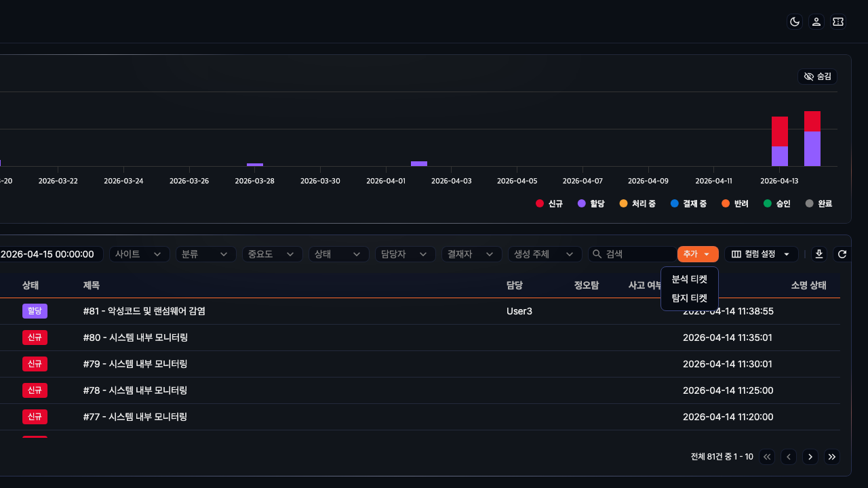Select 분석 티켓 from the add menu

pos(689,279)
